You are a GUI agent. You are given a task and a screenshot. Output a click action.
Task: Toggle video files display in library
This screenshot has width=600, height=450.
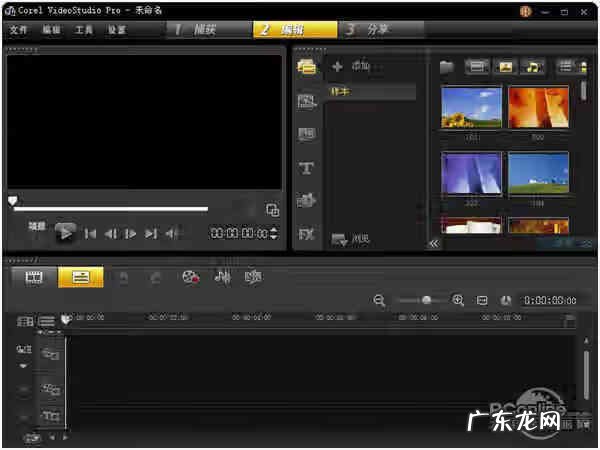tap(477, 67)
